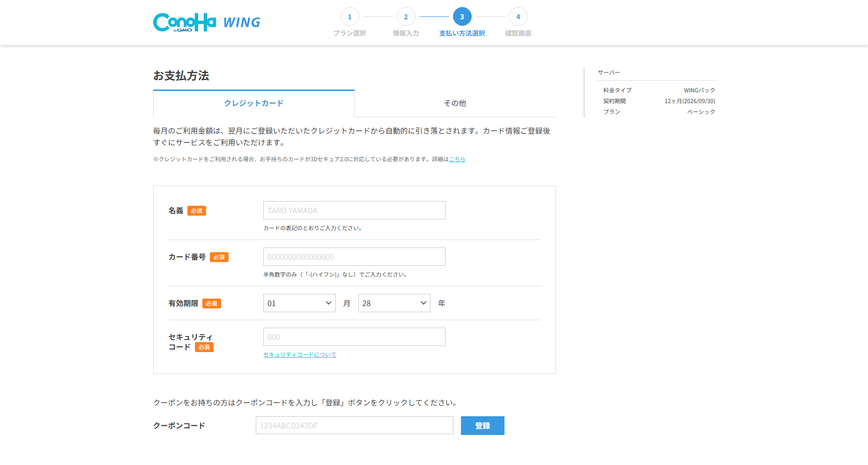Click the 必須 badge next to 名義
The height and width of the screenshot is (465, 868).
(196, 210)
